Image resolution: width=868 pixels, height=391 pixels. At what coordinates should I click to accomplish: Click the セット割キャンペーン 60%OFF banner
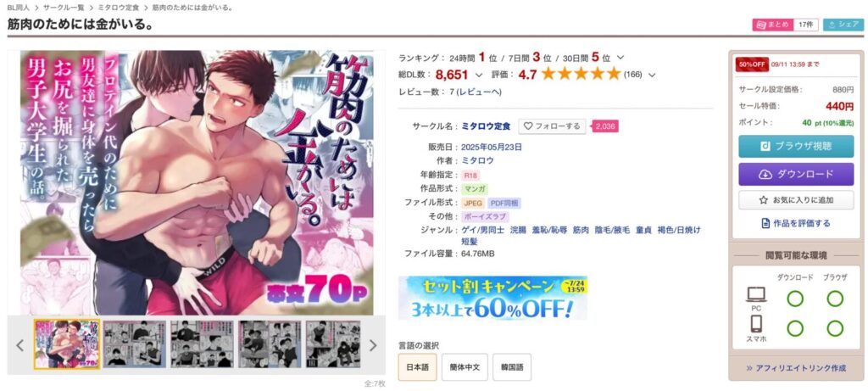(492, 298)
